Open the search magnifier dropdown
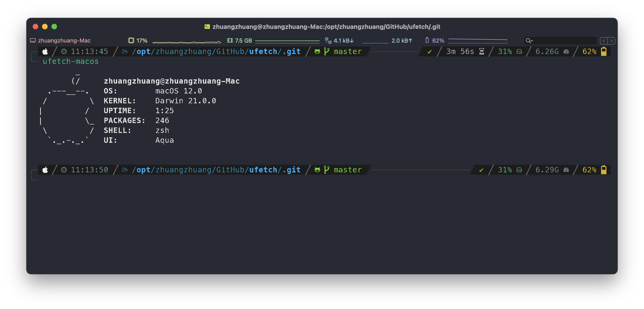The height and width of the screenshot is (309, 644). pyautogui.click(x=529, y=41)
